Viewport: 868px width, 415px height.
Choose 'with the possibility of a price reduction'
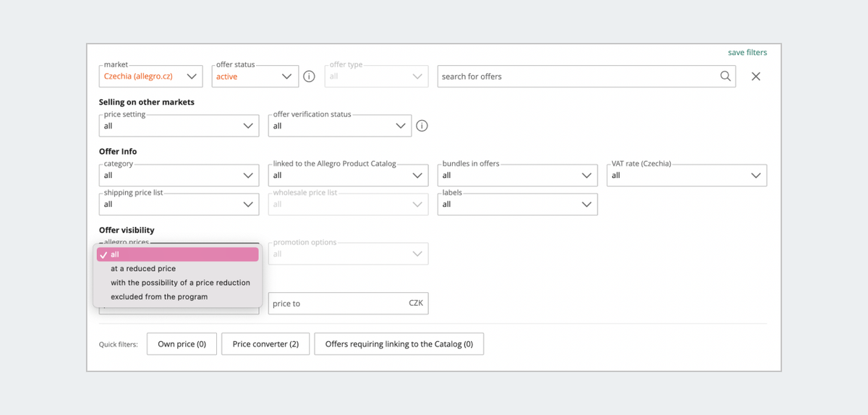click(x=177, y=283)
